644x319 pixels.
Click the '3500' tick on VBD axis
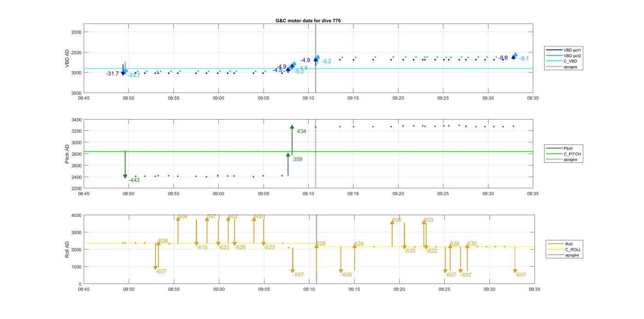click(x=76, y=93)
